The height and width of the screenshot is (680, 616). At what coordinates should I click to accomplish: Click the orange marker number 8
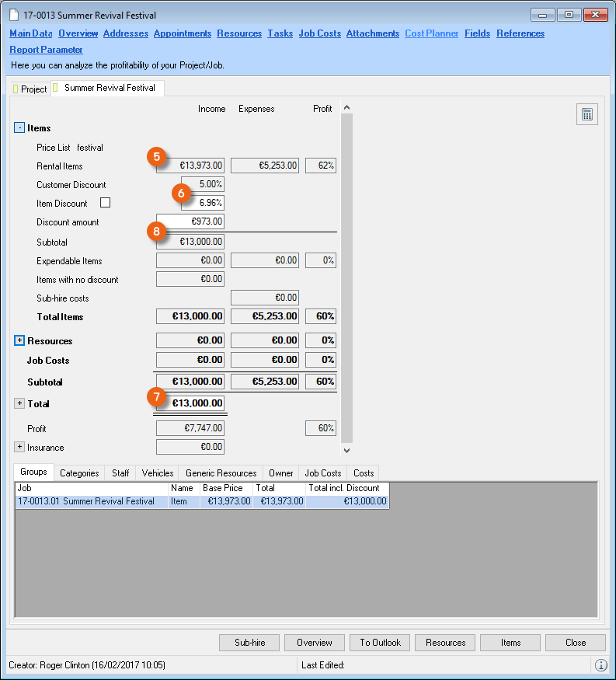[x=158, y=230]
